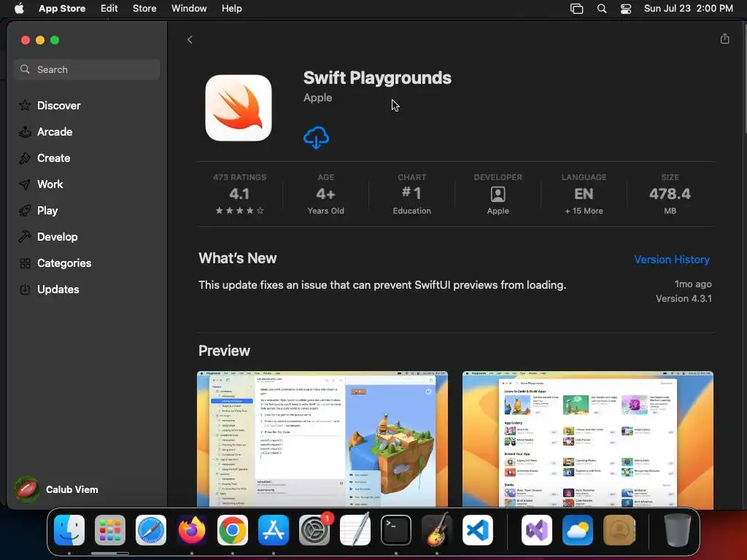747x560 pixels.
Task: Open the Store menu
Action: tap(144, 9)
